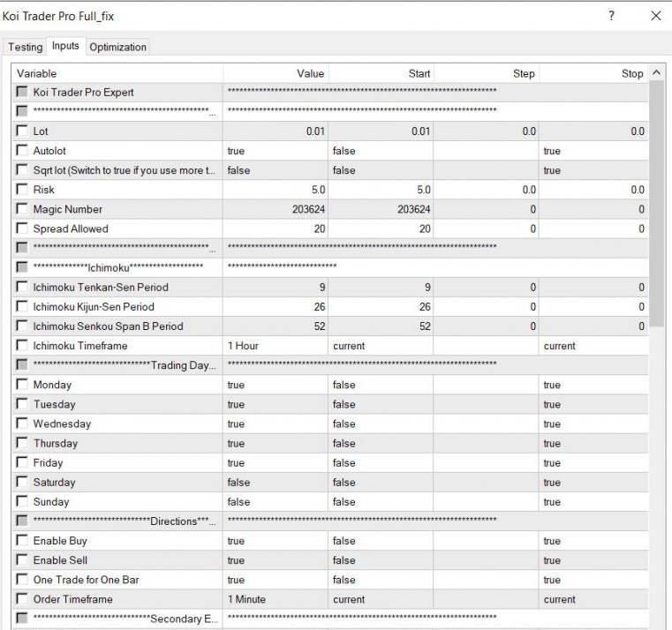Select the Inputs tab
Viewport: 672px width, 630px height.
click(x=65, y=46)
